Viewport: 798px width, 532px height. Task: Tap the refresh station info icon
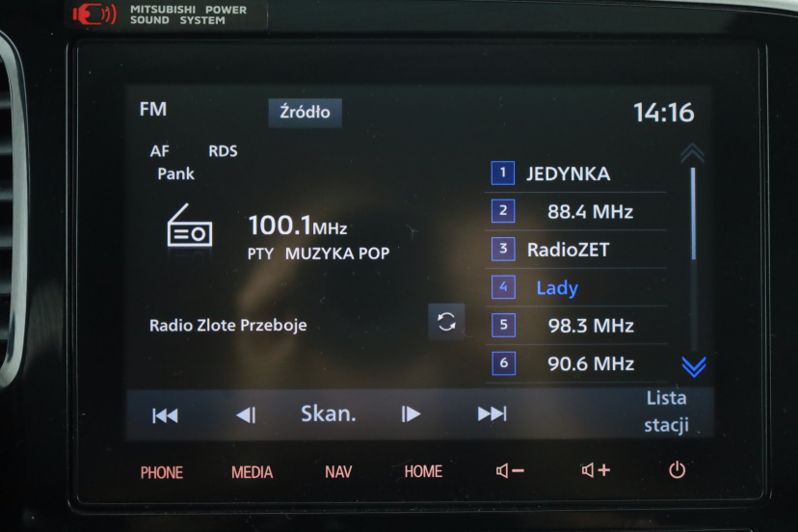pyautogui.click(x=446, y=322)
